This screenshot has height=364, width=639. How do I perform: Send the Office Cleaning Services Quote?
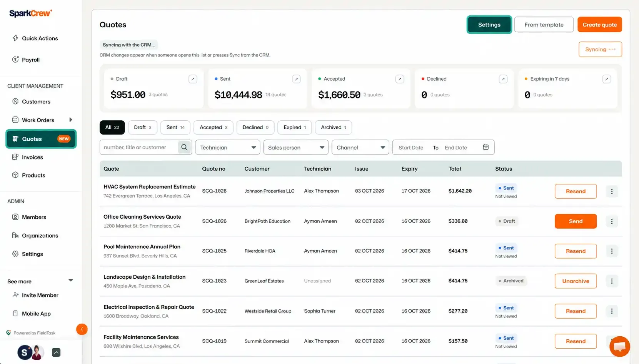tap(576, 221)
